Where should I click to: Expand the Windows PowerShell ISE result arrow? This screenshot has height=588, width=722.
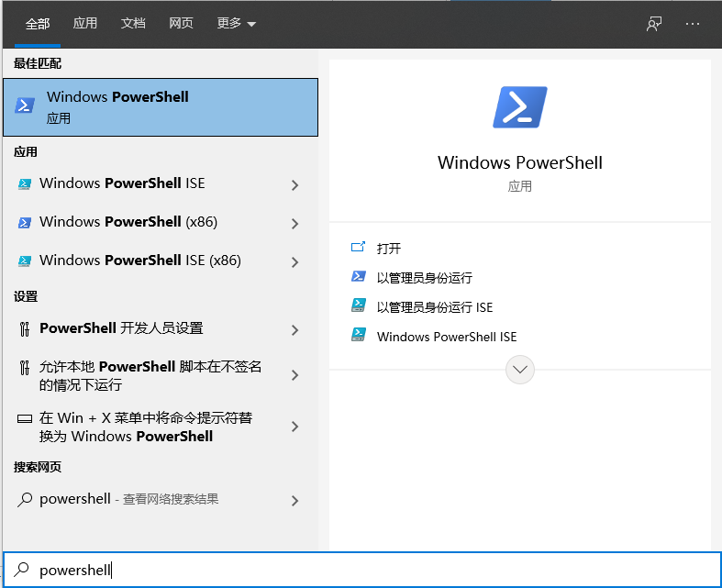pyautogui.click(x=294, y=185)
